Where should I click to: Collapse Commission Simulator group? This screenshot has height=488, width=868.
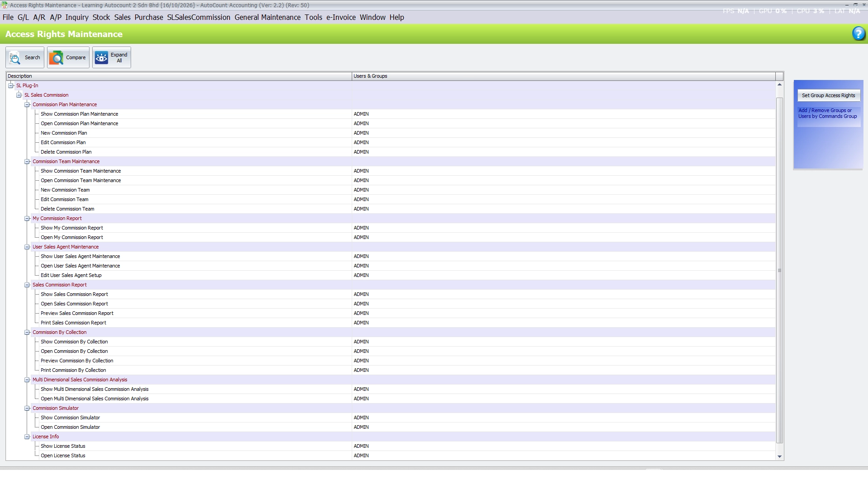(27, 408)
